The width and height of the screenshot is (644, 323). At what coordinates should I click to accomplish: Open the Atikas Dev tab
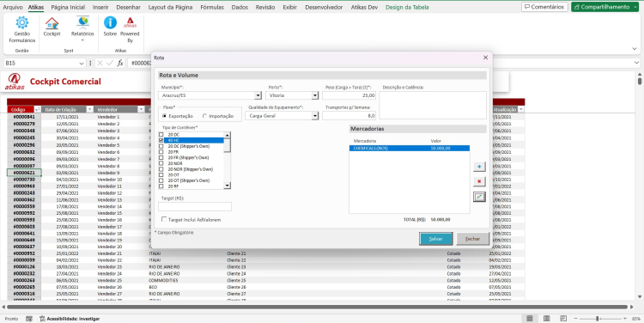point(364,7)
